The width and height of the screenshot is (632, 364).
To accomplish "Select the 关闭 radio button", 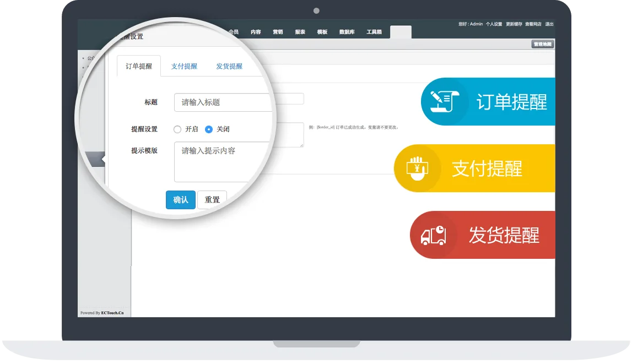I will pyautogui.click(x=209, y=129).
